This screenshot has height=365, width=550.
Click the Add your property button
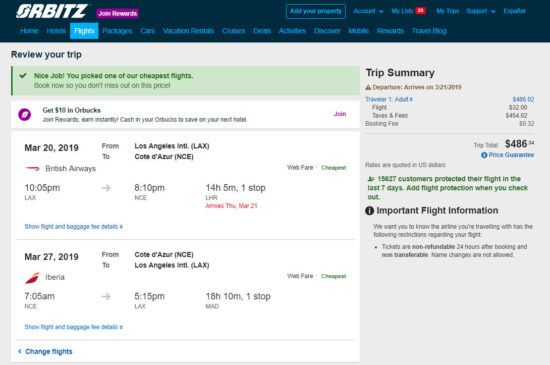pyautogui.click(x=316, y=11)
